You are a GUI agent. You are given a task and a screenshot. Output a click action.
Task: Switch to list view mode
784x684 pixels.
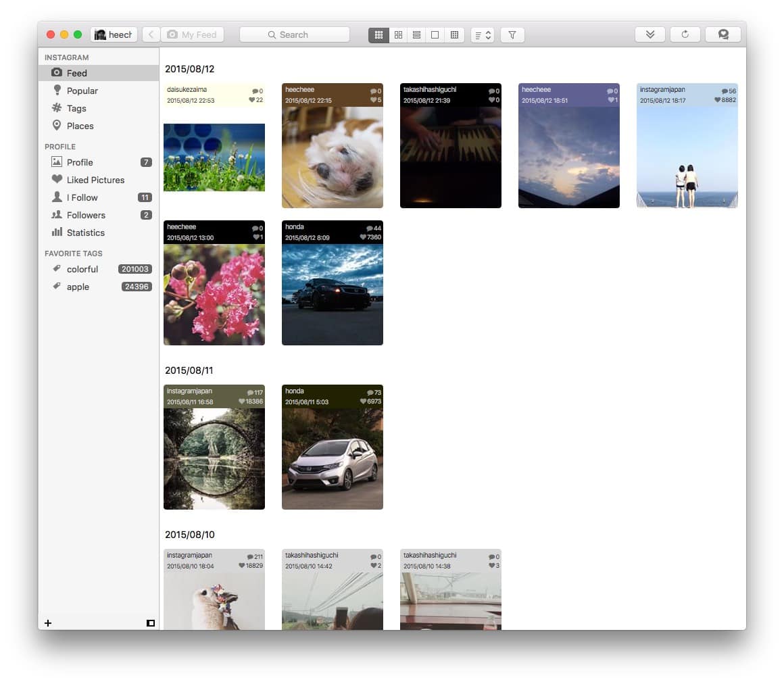tap(417, 34)
